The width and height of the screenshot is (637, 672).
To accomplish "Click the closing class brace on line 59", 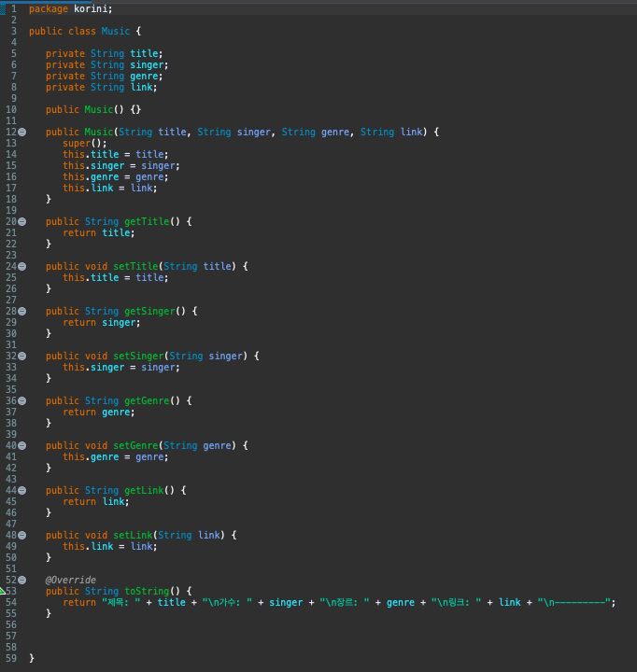I will point(32,658).
